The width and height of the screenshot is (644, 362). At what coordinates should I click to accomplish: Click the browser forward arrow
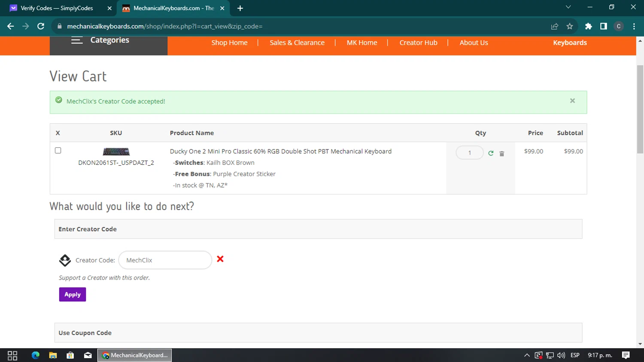click(x=26, y=26)
